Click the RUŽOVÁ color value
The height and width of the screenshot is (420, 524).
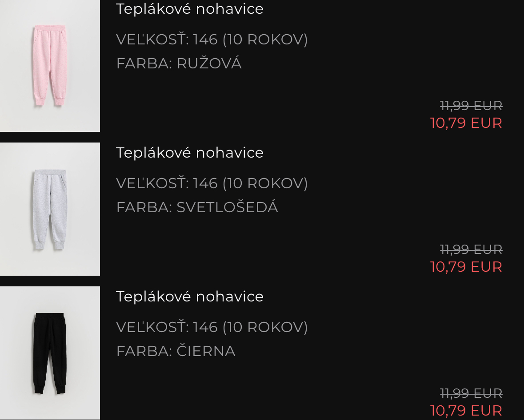(209, 64)
